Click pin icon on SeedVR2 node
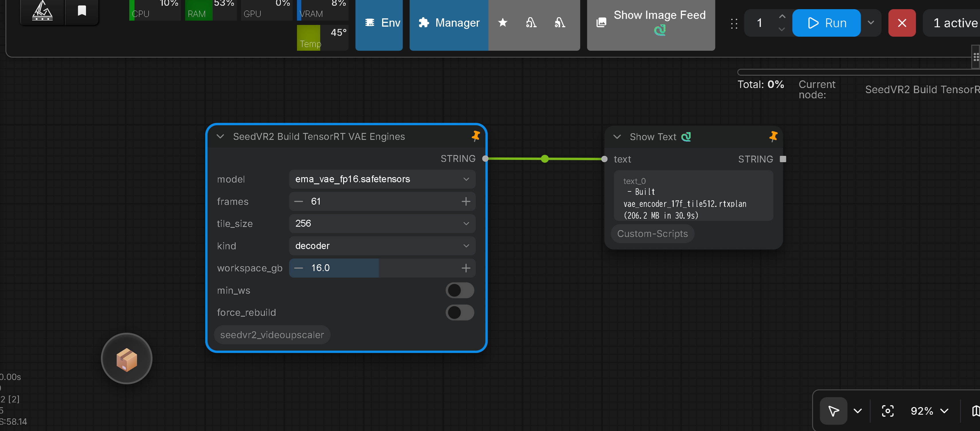This screenshot has height=431, width=980. point(475,136)
